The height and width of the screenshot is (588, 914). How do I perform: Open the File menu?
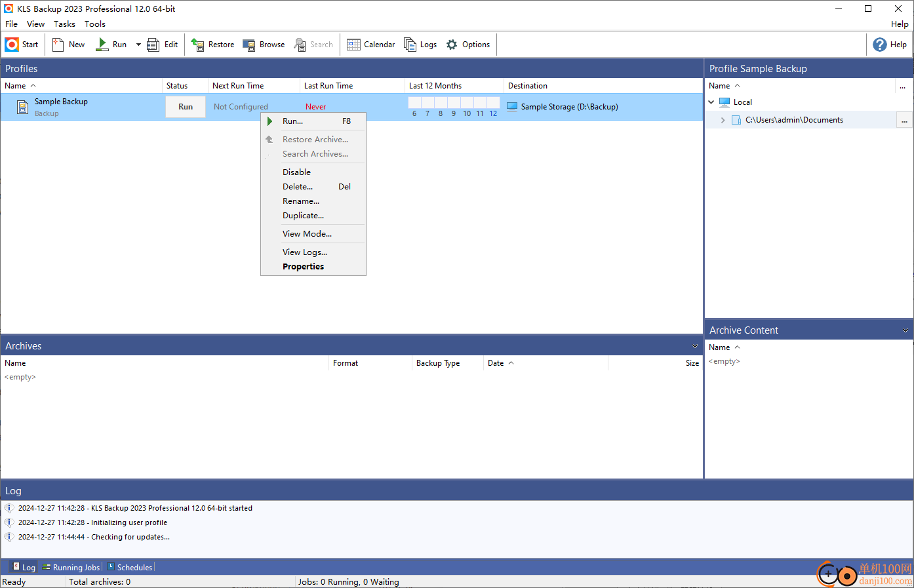click(x=12, y=24)
